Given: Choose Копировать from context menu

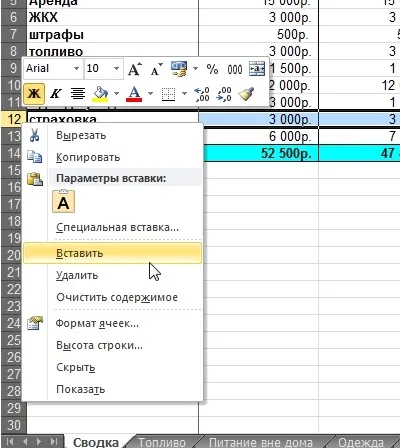Looking at the screenshot, I should coord(112,157).
